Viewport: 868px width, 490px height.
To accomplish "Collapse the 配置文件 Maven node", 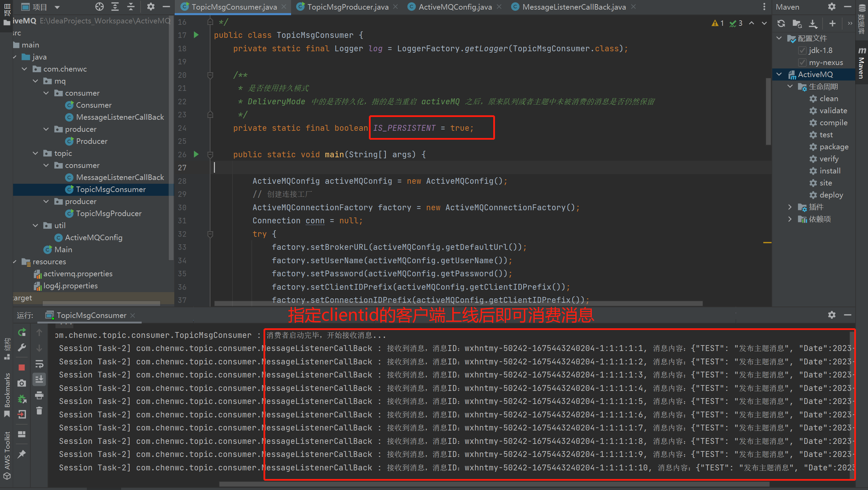I will (x=779, y=38).
